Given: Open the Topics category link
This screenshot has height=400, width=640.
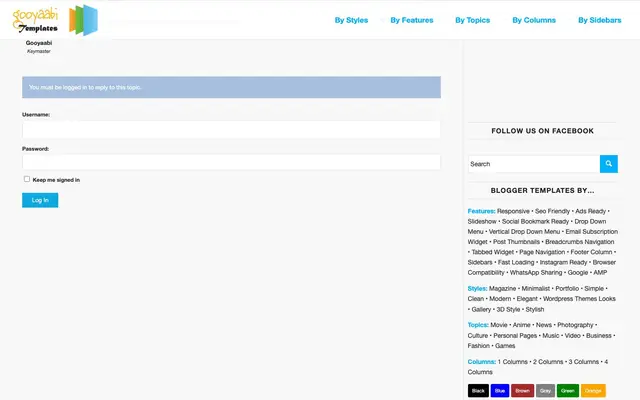Looking at the screenshot, I should pos(478,325).
